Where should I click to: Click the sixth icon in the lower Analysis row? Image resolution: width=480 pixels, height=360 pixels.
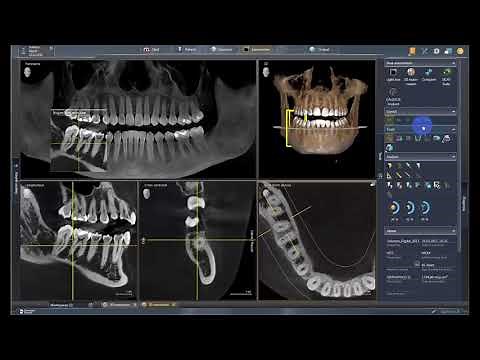point(437,185)
